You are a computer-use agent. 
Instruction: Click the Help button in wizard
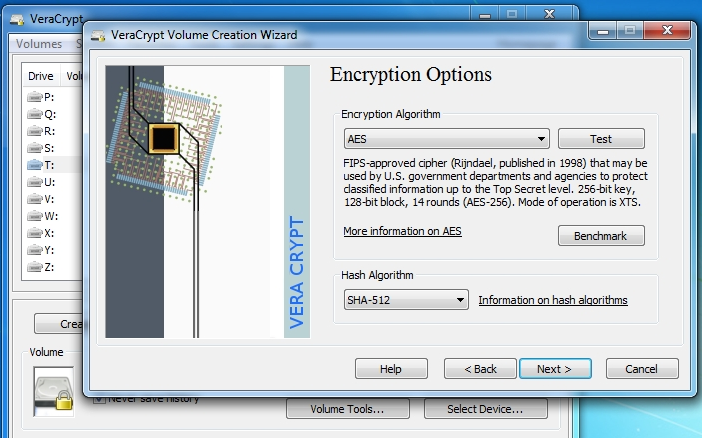pos(391,369)
